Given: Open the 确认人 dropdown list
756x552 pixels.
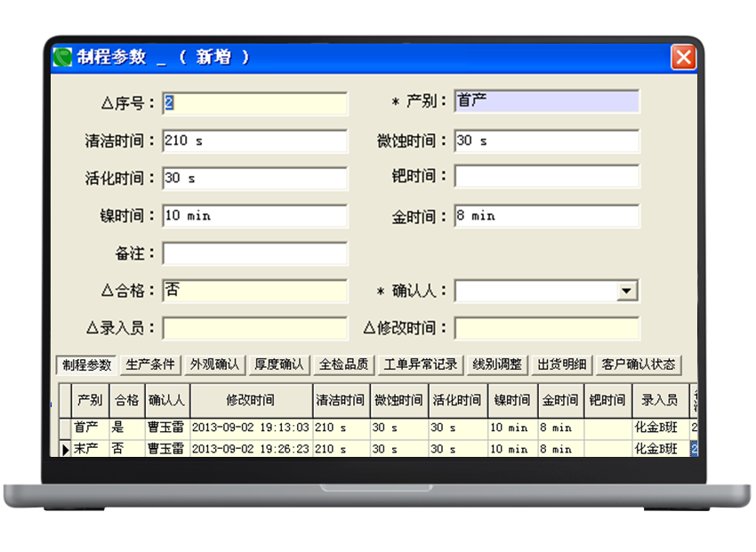Looking at the screenshot, I should tap(628, 291).
